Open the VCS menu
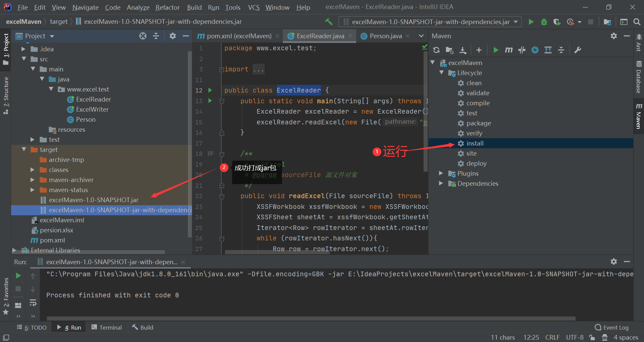 (254, 7)
